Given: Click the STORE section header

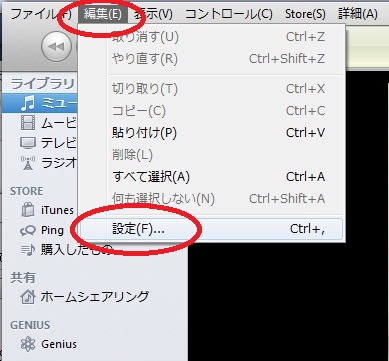Looking at the screenshot, I should (x=27, y=191).
